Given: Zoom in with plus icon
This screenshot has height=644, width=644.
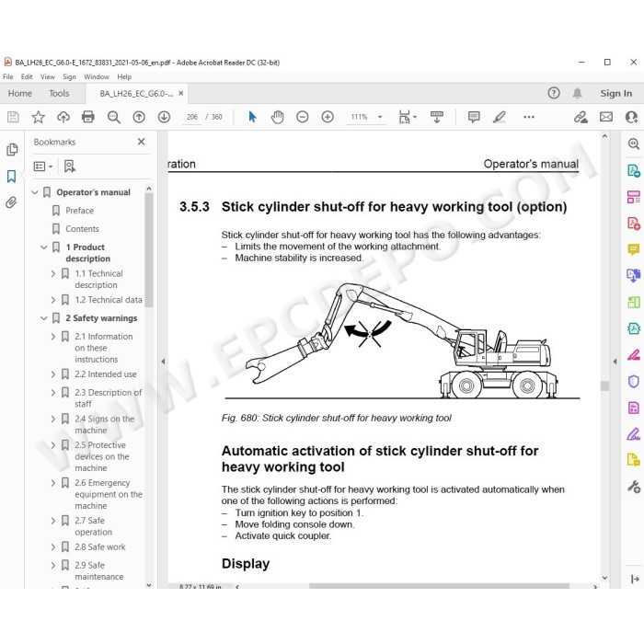Looking at the screenshot, I should (x=328, y=117).
